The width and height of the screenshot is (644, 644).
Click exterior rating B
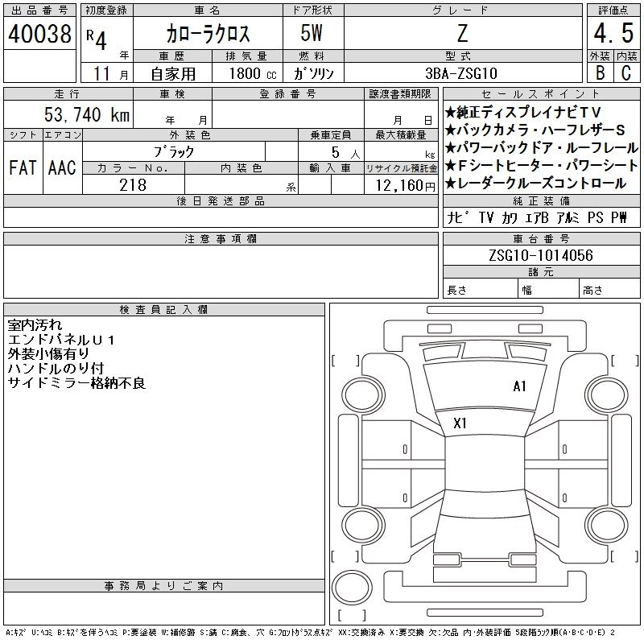point(600,72)
